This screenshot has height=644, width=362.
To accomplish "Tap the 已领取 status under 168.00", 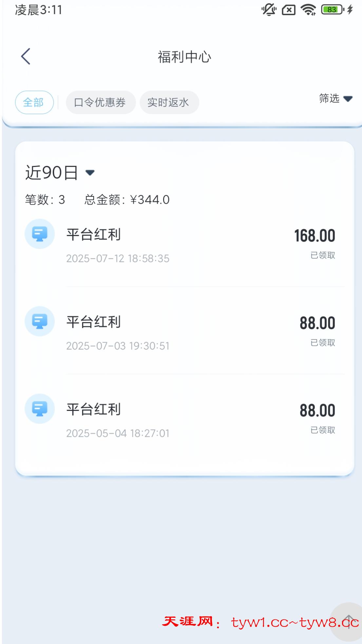I will (x=323, y=255).
